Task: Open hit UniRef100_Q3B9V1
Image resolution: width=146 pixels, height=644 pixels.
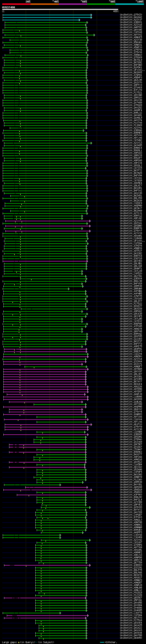Action: click(x=131, y=22)
